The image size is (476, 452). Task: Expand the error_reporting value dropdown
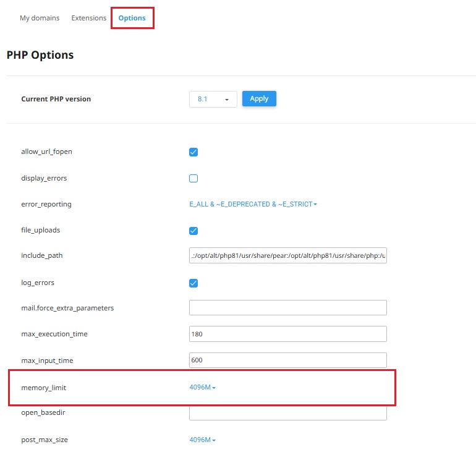coord(253,204)
